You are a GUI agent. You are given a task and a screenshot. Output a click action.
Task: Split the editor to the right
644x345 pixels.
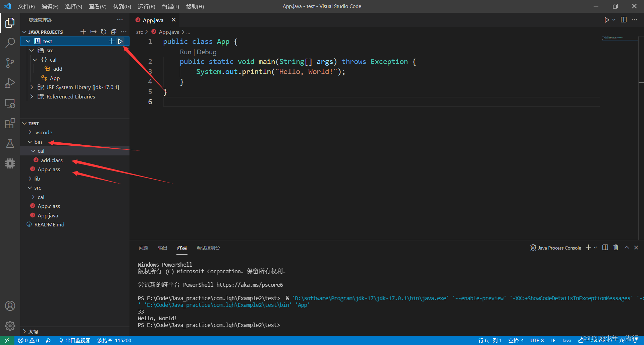click(x=624, y=20)
